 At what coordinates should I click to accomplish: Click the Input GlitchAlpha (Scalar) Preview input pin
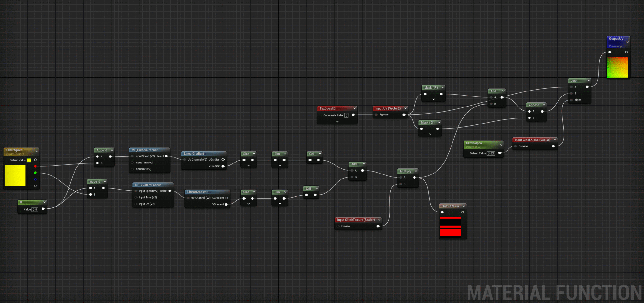(x=516, y=146)
